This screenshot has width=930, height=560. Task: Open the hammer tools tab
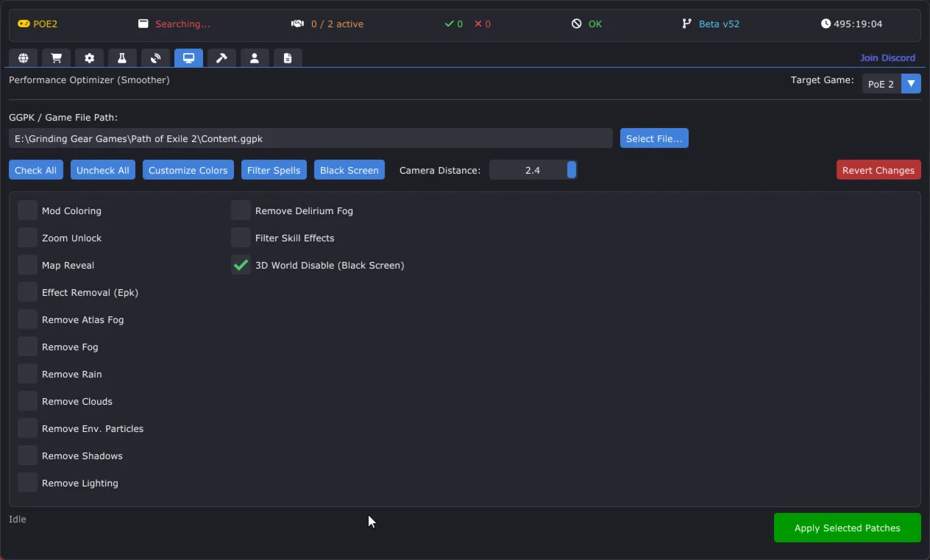tap(221, 58)
